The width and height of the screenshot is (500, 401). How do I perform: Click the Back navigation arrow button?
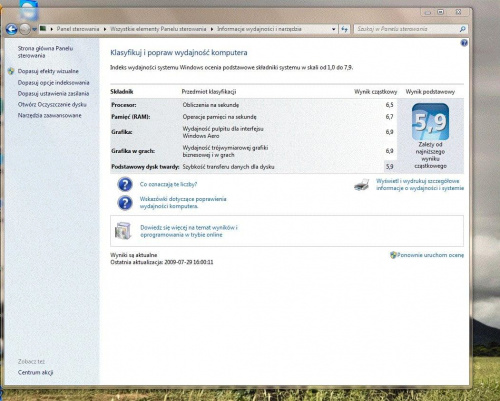(12, 29)
